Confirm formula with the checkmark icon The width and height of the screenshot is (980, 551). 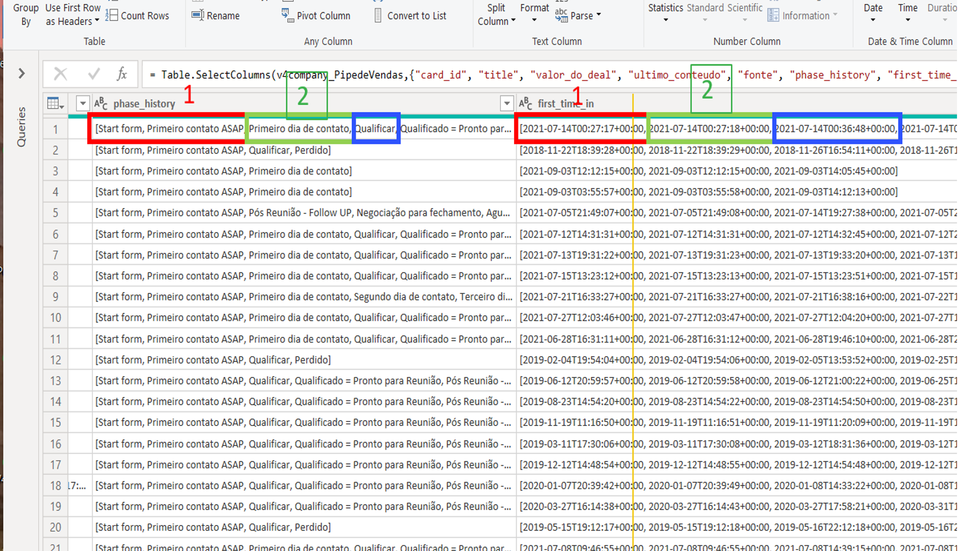94,74
